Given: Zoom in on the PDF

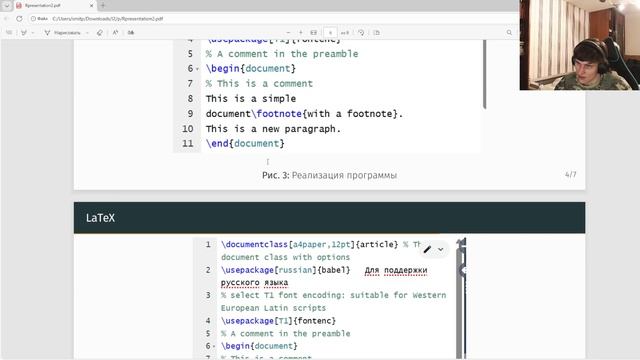Looking at the screenshot, I should point(301,33).
